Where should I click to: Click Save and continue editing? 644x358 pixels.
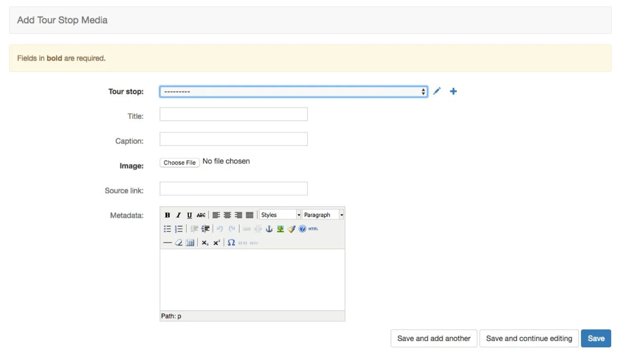529,338
